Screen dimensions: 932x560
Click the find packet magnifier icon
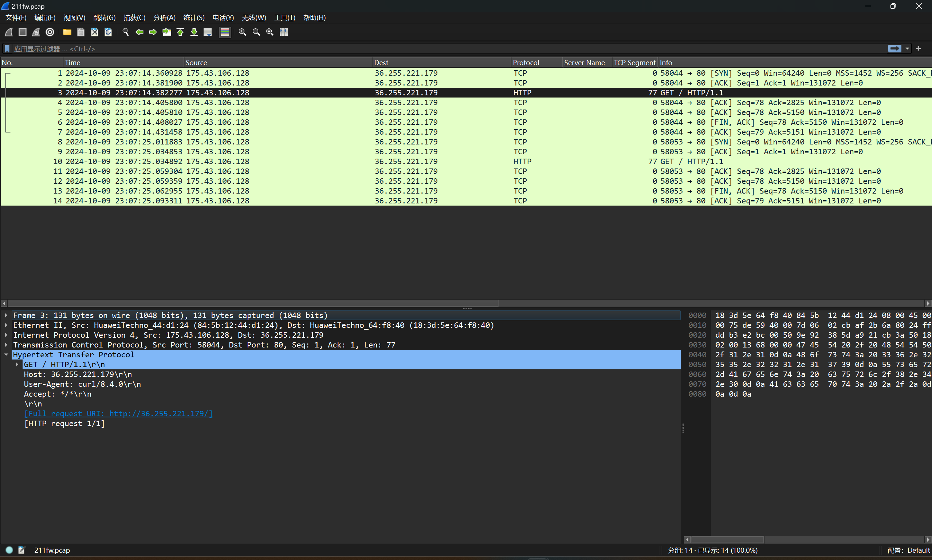[126, 32]
